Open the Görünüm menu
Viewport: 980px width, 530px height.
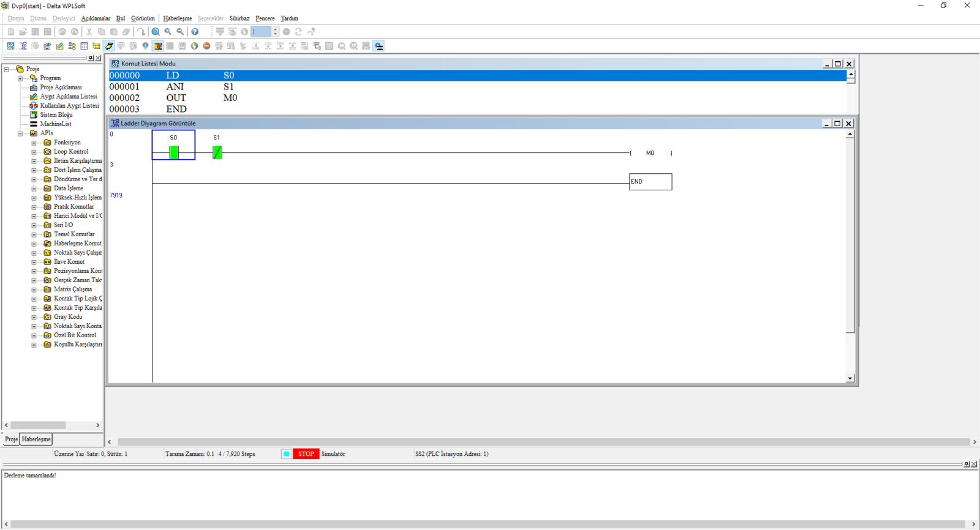143,18
